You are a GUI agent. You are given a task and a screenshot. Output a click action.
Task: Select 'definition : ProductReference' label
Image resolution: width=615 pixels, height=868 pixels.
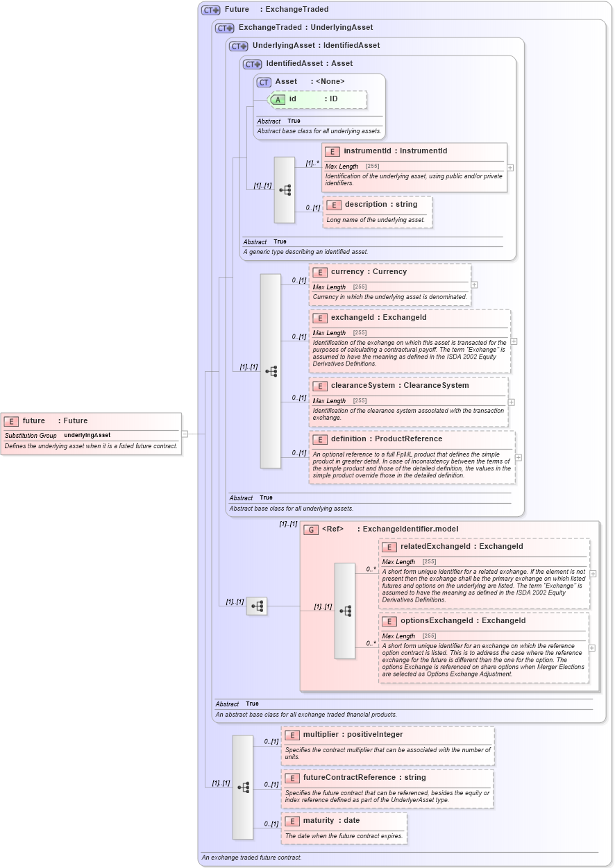(x=387, y=439)
